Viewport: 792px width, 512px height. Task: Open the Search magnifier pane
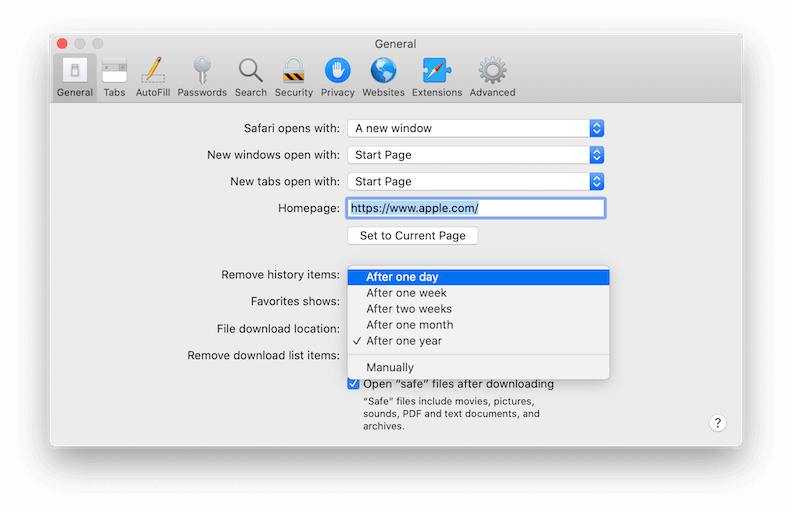coord(251,77)
